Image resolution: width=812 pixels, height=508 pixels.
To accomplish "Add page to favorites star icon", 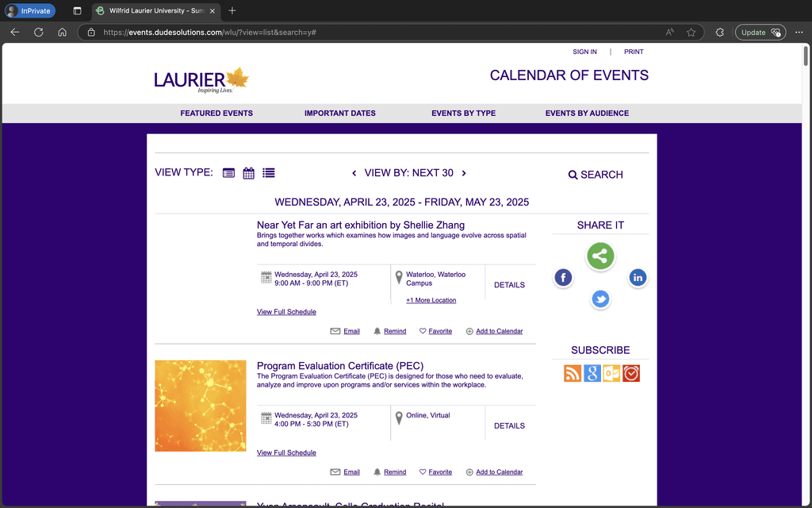I will (691, 32).
